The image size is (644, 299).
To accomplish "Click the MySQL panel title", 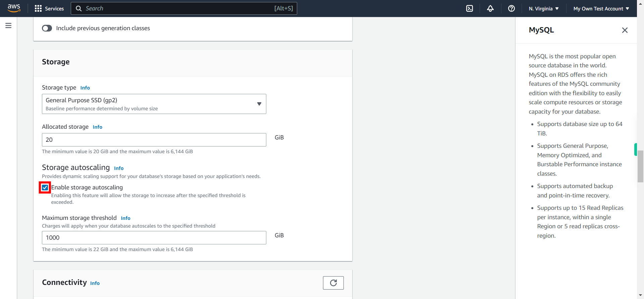I will (541, 30).
